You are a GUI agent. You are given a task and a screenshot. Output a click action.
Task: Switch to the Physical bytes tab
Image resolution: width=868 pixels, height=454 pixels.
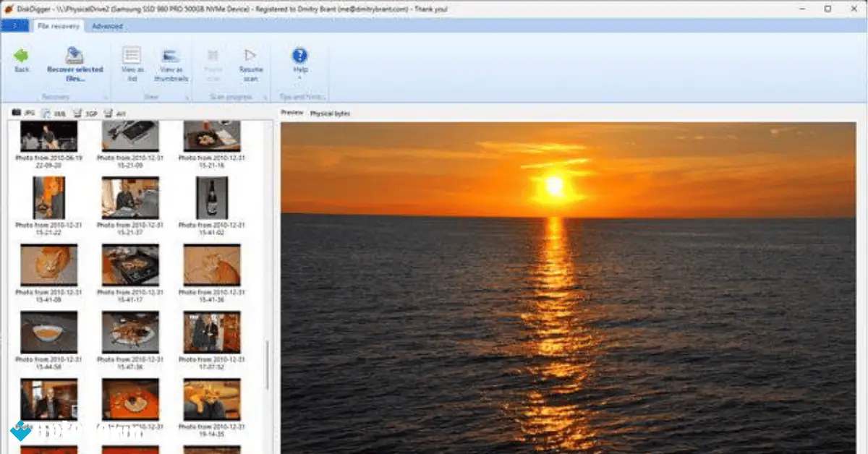pyautogui.click(x=330, y=113)
